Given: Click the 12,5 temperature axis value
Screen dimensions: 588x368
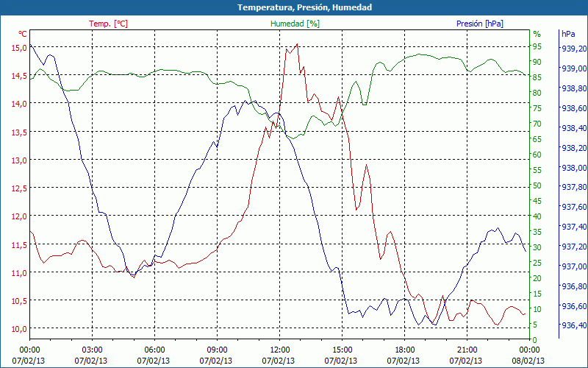Looking at the screenshot, I should (x=20, y=188).
